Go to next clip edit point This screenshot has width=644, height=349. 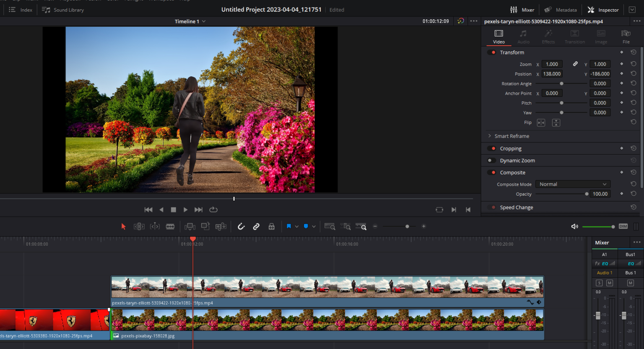[x=454, y=209]
